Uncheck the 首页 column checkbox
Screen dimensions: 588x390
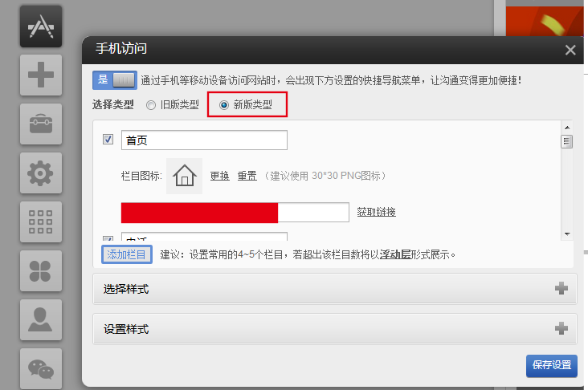108,140
